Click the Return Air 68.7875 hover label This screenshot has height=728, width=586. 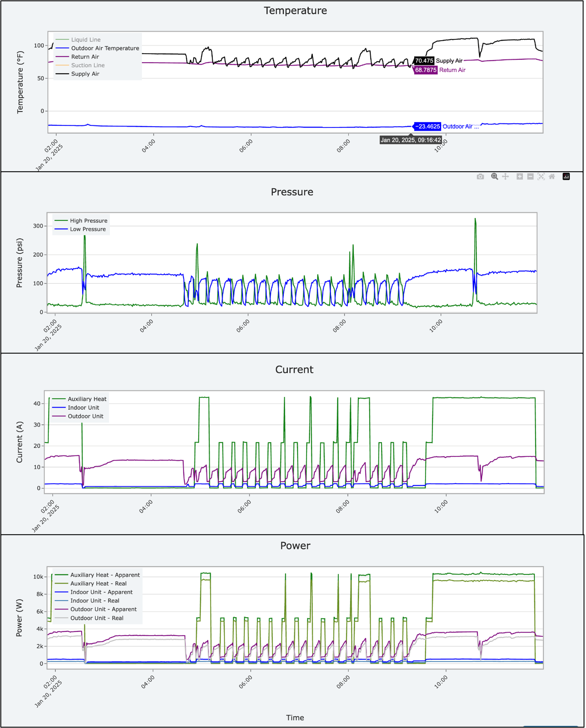point(425,70)
